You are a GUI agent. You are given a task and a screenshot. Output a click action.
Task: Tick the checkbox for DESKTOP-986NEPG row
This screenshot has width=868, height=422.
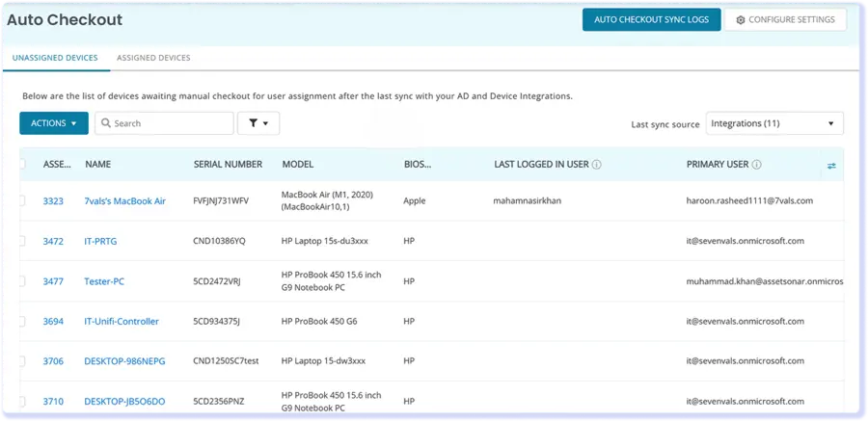(22, 361)
